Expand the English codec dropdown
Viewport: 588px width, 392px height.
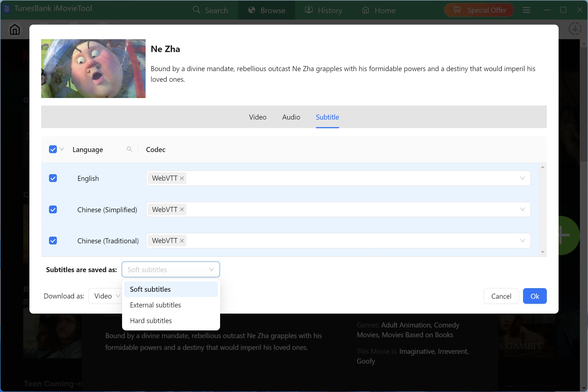coord(522,178)
